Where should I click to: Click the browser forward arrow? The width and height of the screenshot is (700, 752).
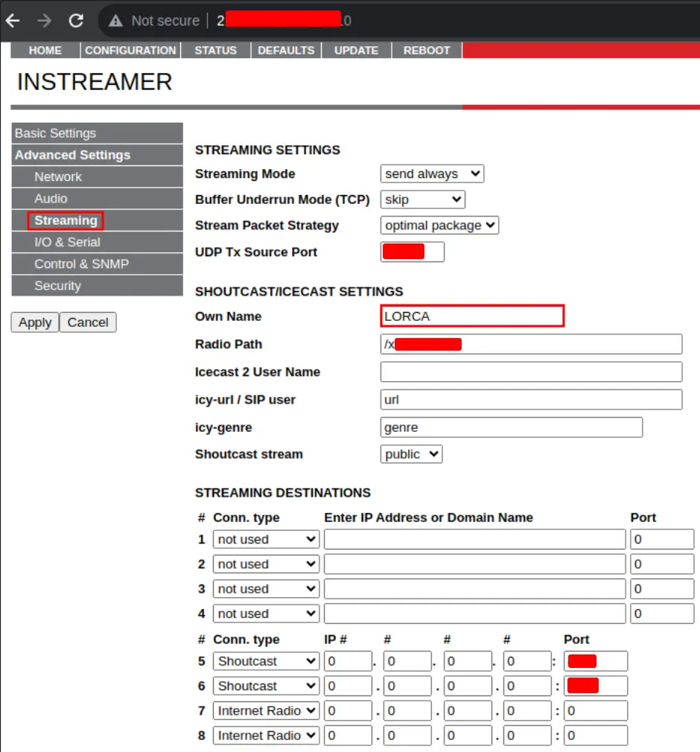click(x=45, y=21)
